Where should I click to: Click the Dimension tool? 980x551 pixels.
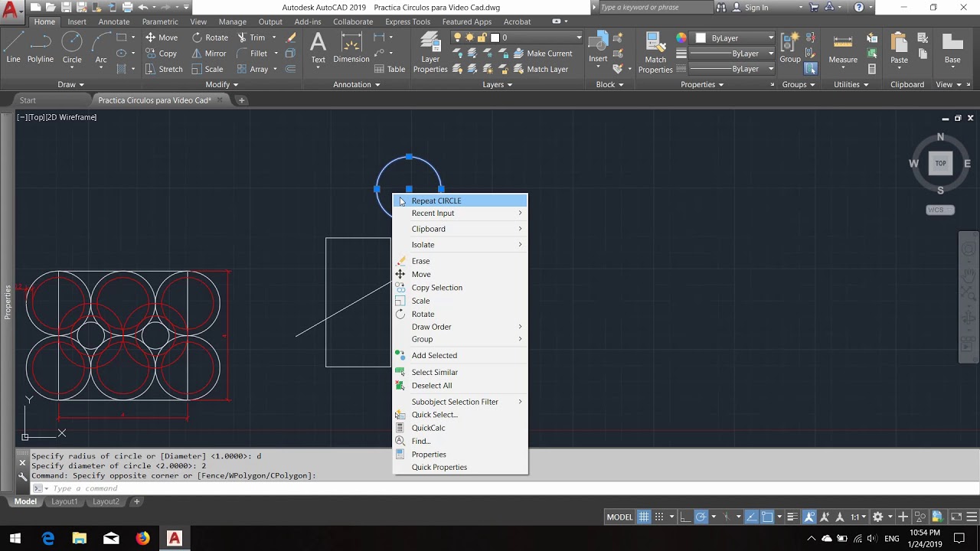pyautogui.click(x=351, y=47)
